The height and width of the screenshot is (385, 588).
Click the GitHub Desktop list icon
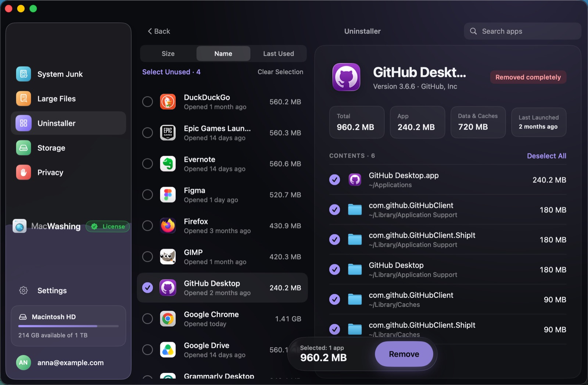click(168, 288)
